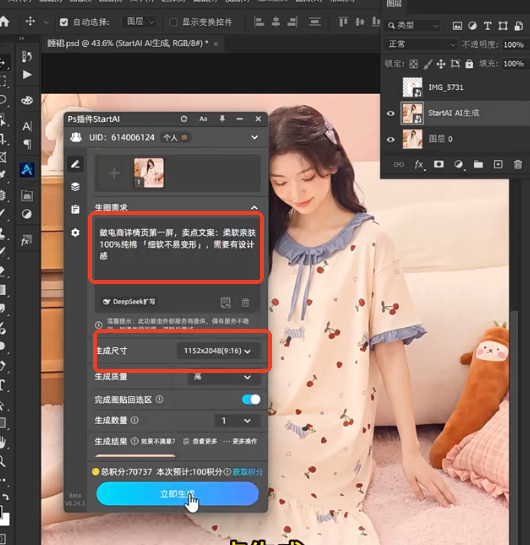The image size is (530, 545).
Task: Open the 生成数量 dropdown
Action: click(238, 421)
